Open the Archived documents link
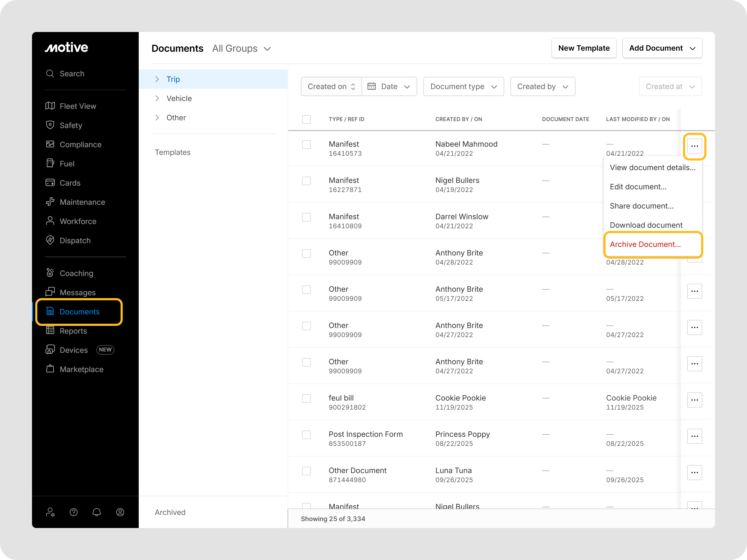Image resolution: width=747 pixels, height=560 pixels. 170,512
